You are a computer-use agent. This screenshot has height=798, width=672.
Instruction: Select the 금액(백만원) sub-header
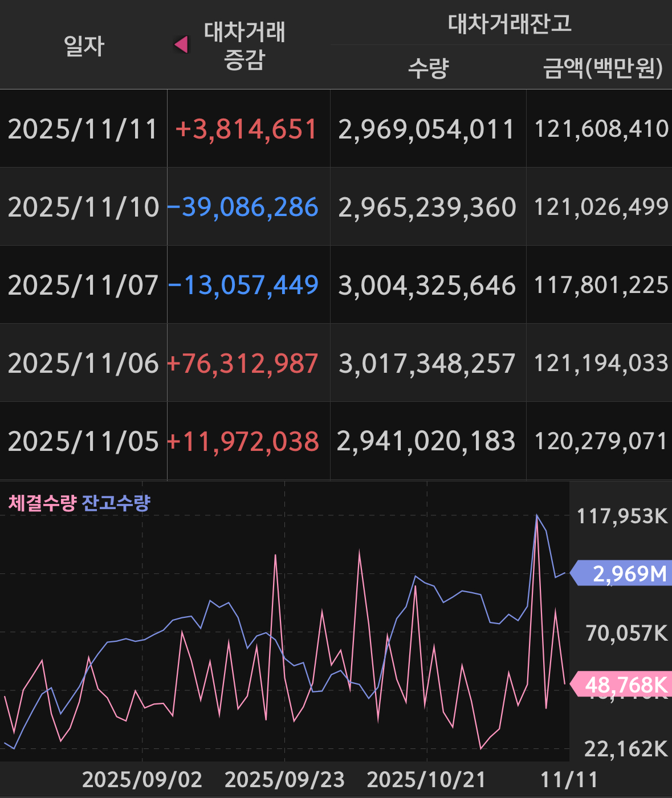tap(603, 68)
